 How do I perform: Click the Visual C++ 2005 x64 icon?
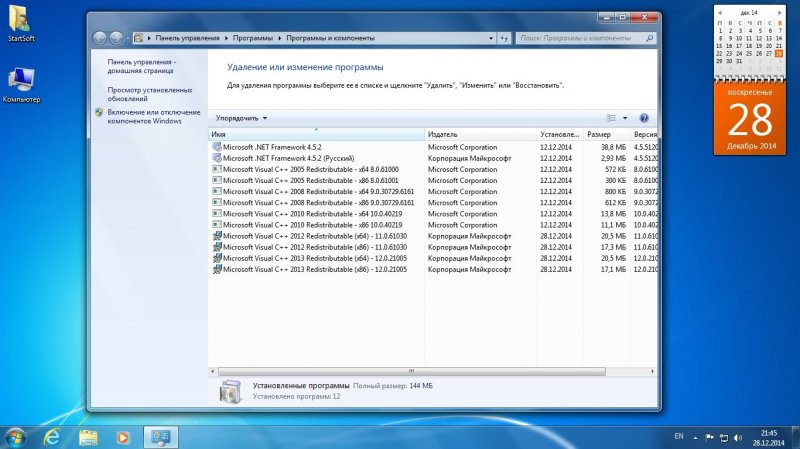click(217, 169)
